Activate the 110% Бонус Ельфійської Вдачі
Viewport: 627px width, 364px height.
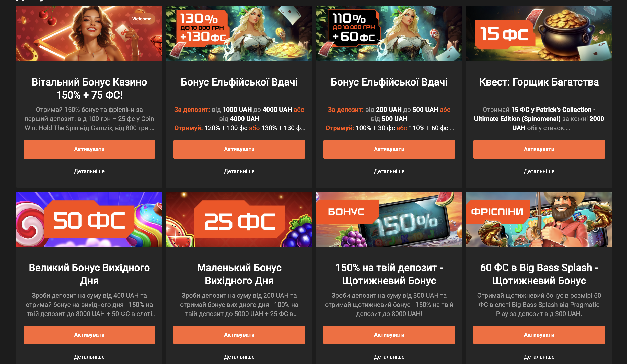point(389,149)
